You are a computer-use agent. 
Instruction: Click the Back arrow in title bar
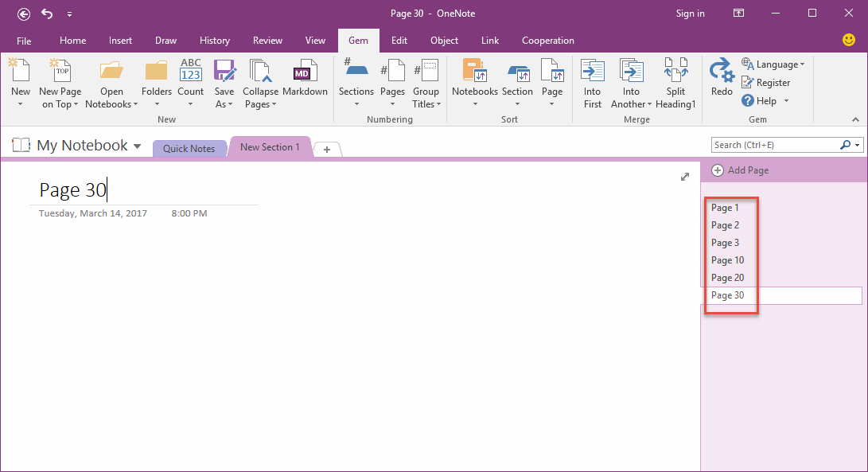click(x=24, y=14)
